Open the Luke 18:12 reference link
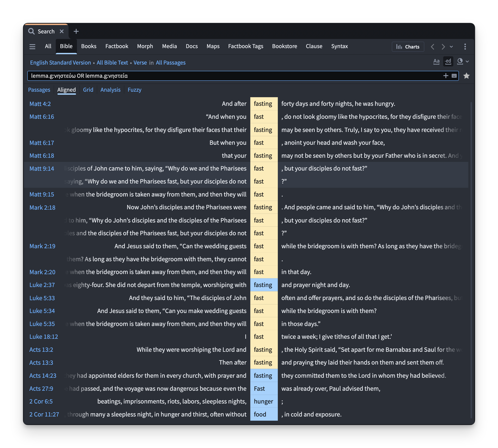This screenshot has height=448, width=498. [44, 337]
